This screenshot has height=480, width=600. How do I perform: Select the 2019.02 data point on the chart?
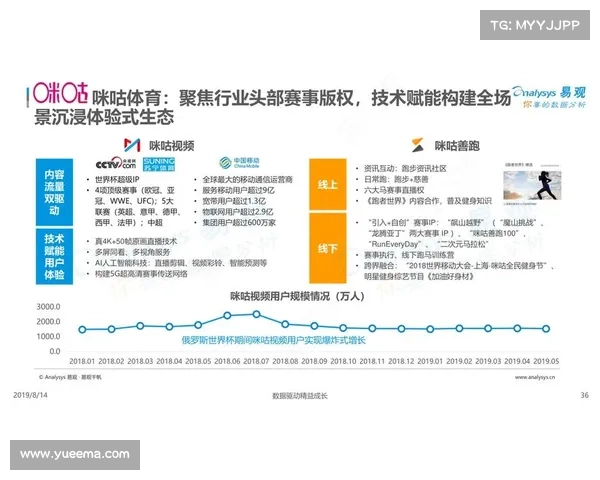(x=459, y=328)
